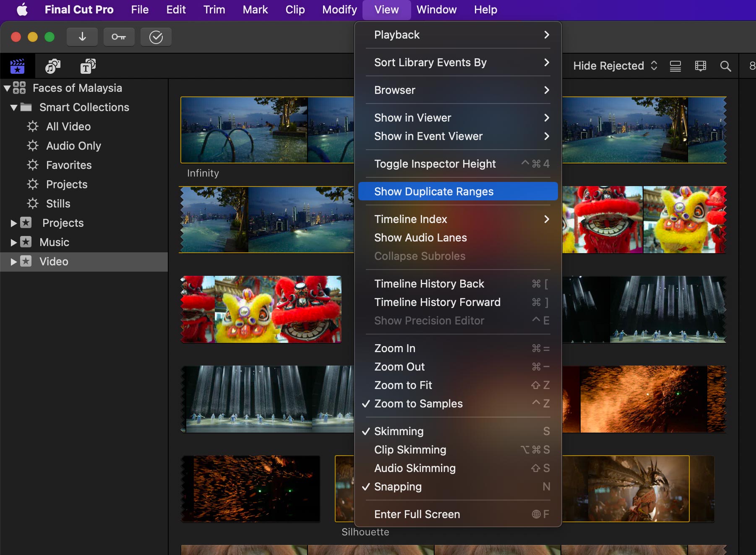The width and height of the screenshot is (756, 555).
Task: Open the Photos and Audio sidebar
Action: tap(53, 66)
